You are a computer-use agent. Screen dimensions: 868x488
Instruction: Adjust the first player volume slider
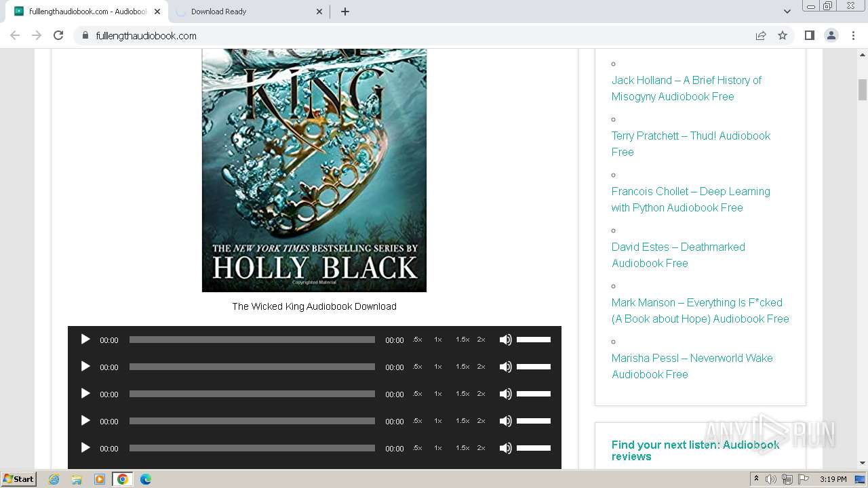pyautogui.click(x=534, y=340)
